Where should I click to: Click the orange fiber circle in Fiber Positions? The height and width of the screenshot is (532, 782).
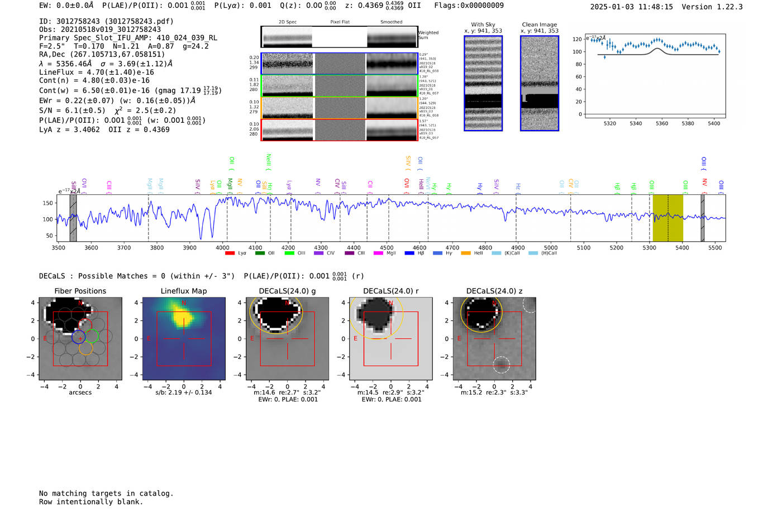(85, 348)
